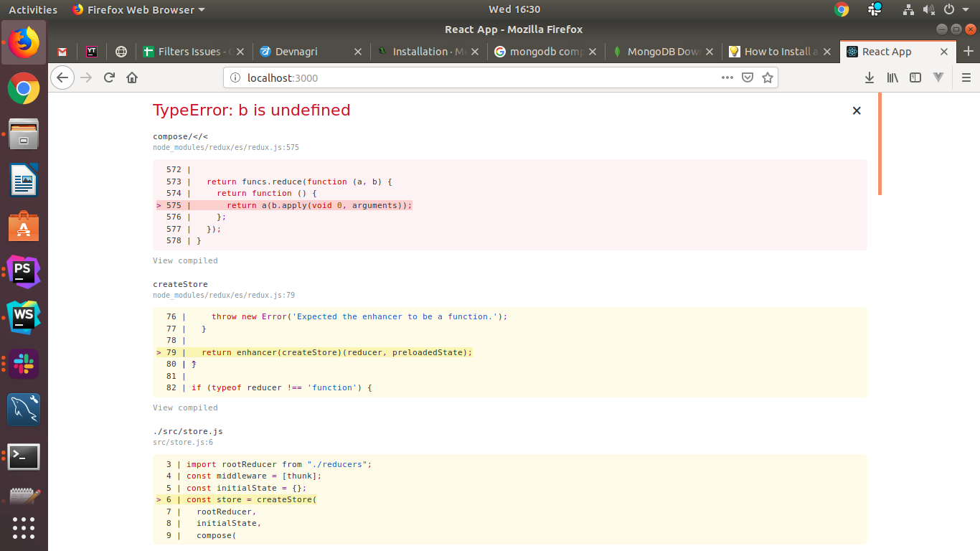Open the Terminal from the dock
Viewport: 980px width, 551px height.
click(24, 456)
